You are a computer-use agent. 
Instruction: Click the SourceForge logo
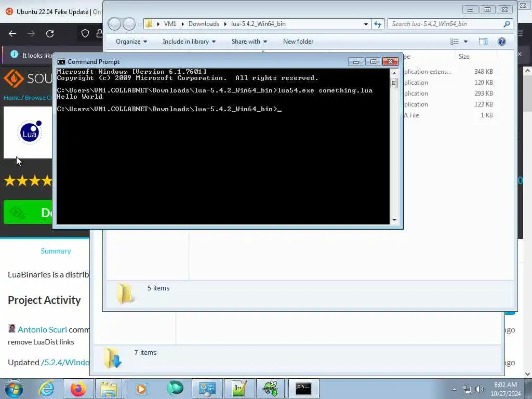[28, 78]
